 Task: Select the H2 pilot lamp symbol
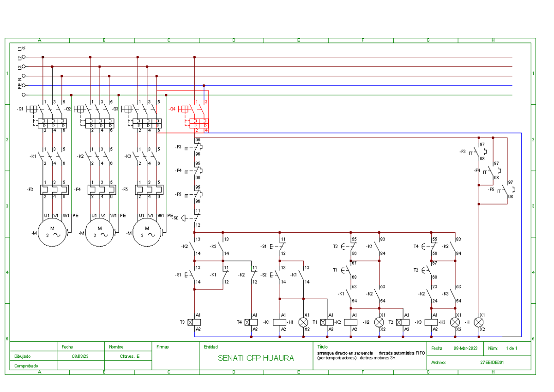point(379,322)
